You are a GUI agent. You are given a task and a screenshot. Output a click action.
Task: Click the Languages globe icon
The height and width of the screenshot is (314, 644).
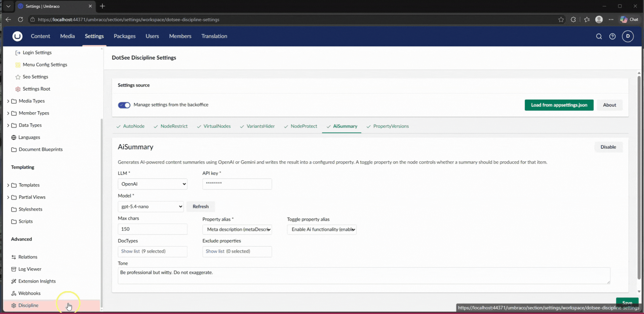14,138
